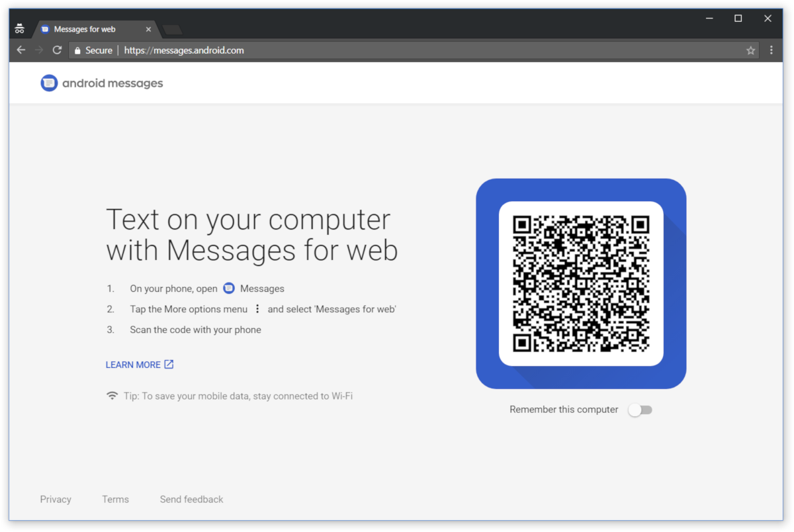Maximize the browser window
The height and width of the screenshot is (532, 794).
coord(738,19)
